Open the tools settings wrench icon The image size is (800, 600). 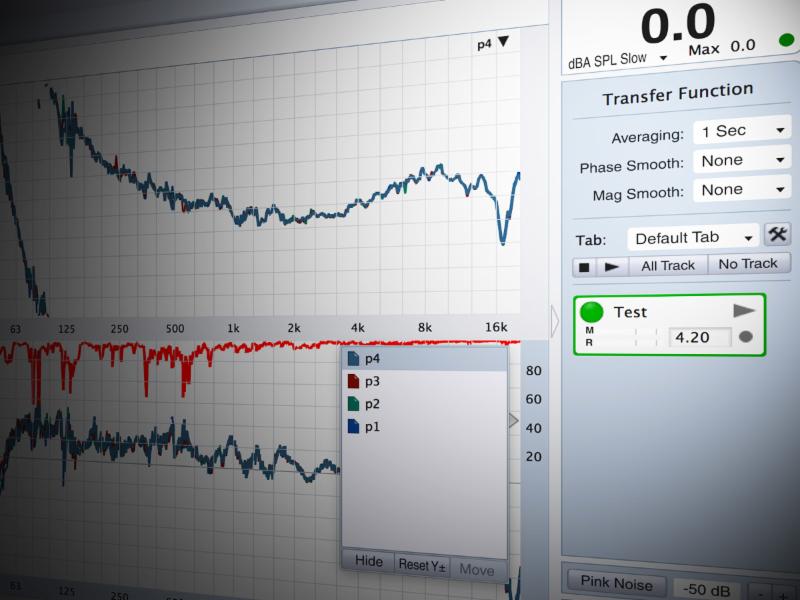777,234
